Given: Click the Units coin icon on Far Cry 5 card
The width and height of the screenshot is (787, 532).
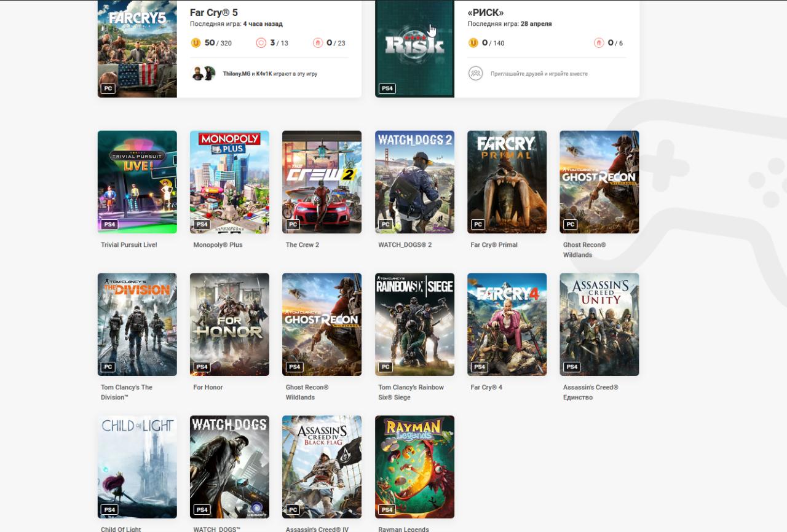Looking at the screenshot, I should click(x=196, y=43).
